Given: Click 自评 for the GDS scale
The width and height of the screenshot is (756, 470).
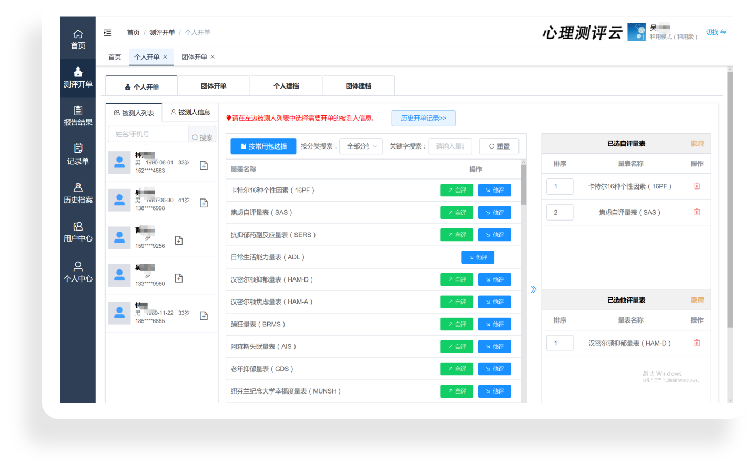Looking at the screenshot, I should [x=457, y=369].
